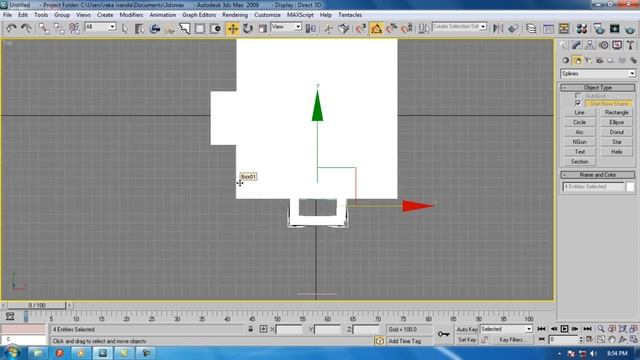Open the Key Filters dialog
This screenshot has height=360, width=640.
coord(512,340)
